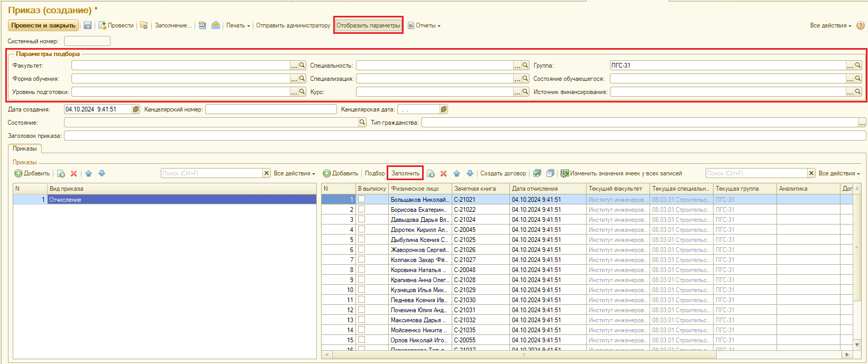Clear the right table search box with X
The width and height of the screenshot is (868, 364).
[811, 173]
